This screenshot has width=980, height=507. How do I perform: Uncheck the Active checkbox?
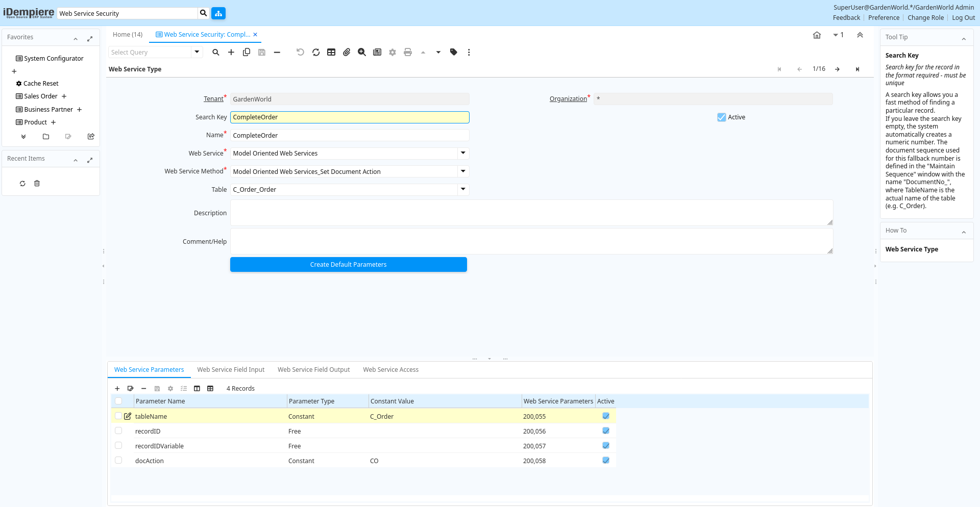click(x=722, y=117)
